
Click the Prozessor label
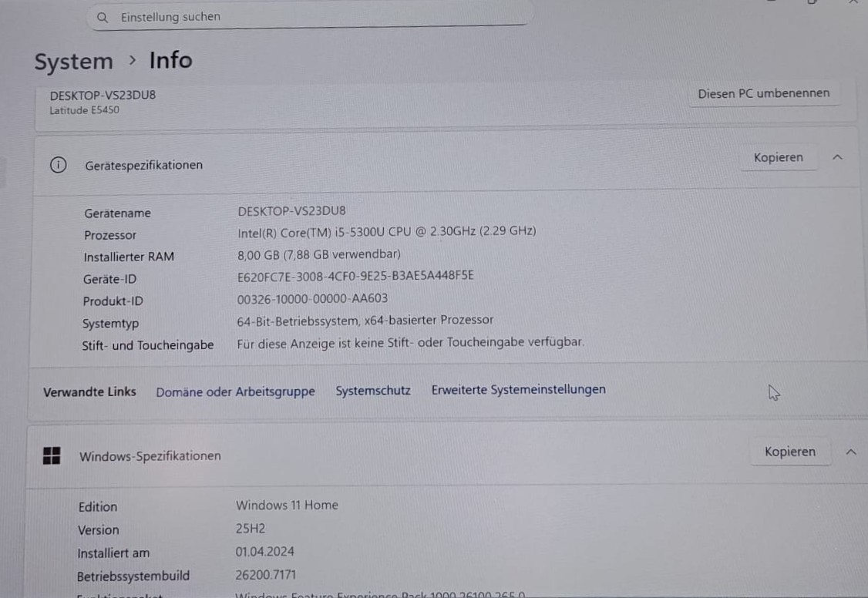pyautogui.click(x=109, y=235)
